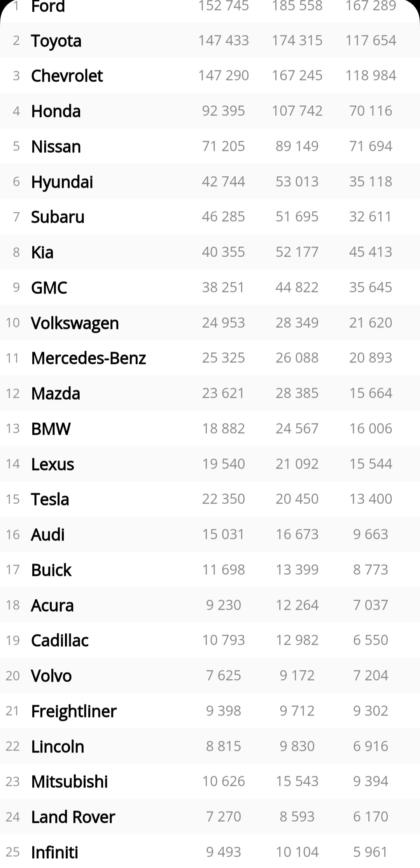This screenshot has width=420, height=868.
Task: Open the Subaru brand link
Action: coord(58,217)
